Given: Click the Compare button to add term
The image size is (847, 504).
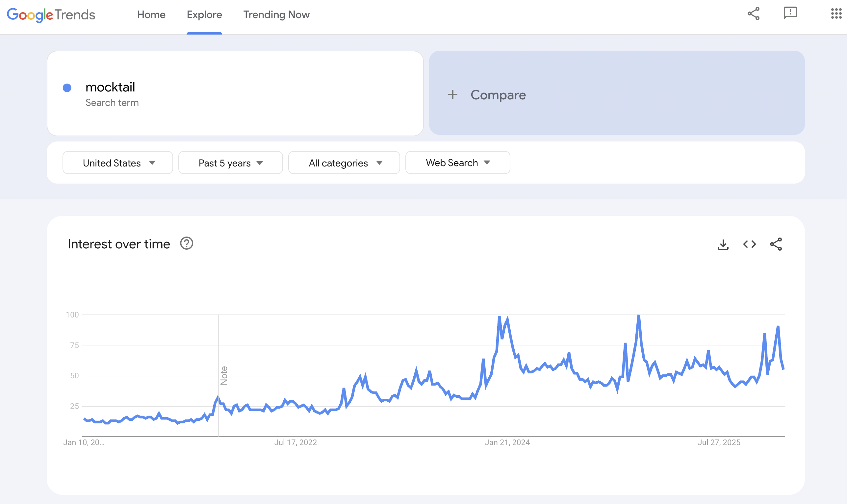Looking at the screenshot, I should [x=498, y=95].
